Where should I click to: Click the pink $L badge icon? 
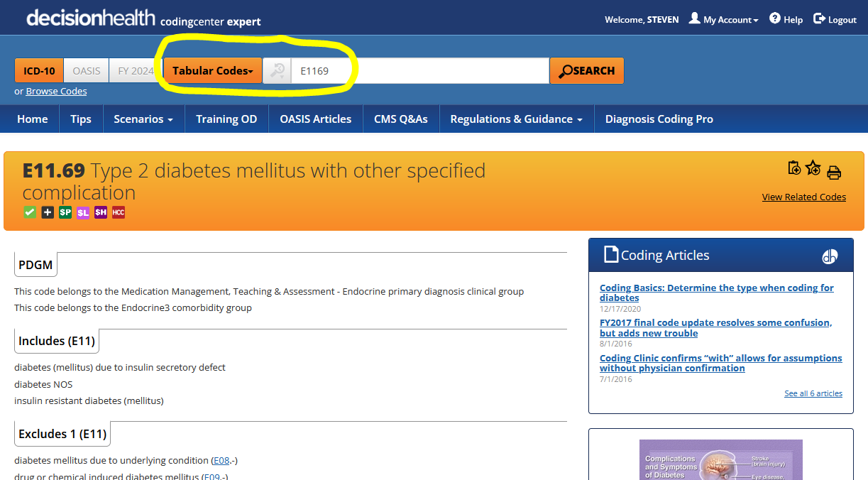pos(83,212)
